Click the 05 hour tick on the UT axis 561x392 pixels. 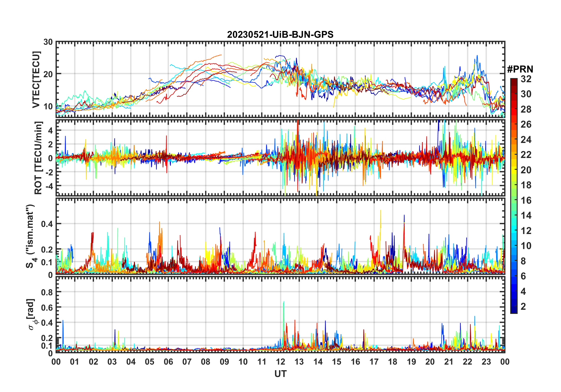tap(150, 362)
